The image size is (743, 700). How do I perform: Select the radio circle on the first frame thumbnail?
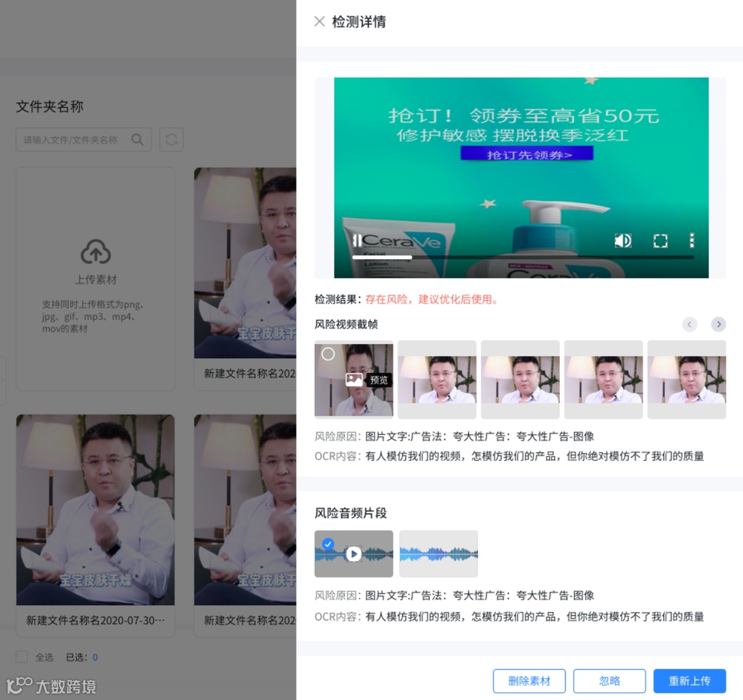click(328, 354)
